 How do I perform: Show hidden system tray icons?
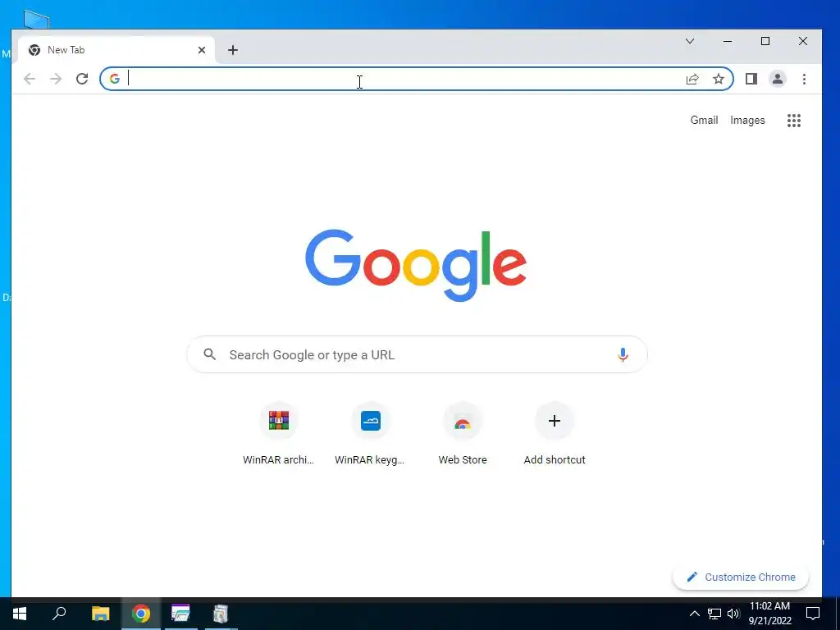(x=694, y=614)
